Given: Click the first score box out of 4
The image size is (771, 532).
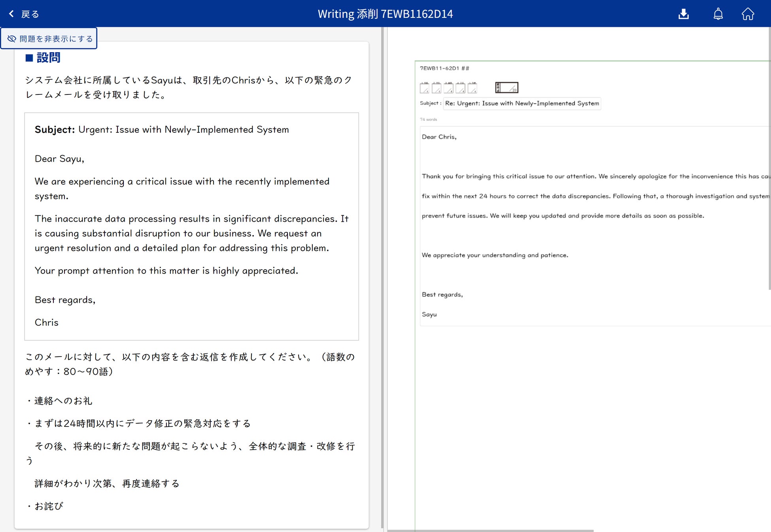Looking at the screenshot, I should 424,88.
